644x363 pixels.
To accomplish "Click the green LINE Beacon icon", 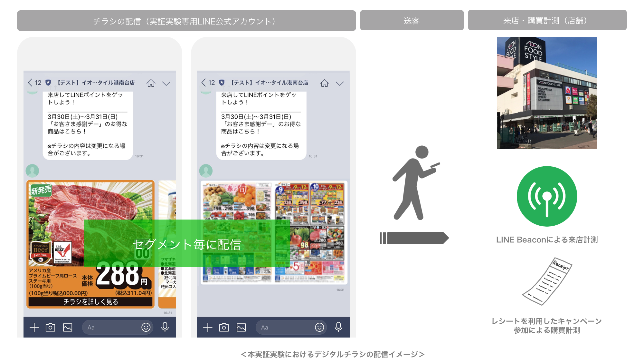I will tap(547, 196).
